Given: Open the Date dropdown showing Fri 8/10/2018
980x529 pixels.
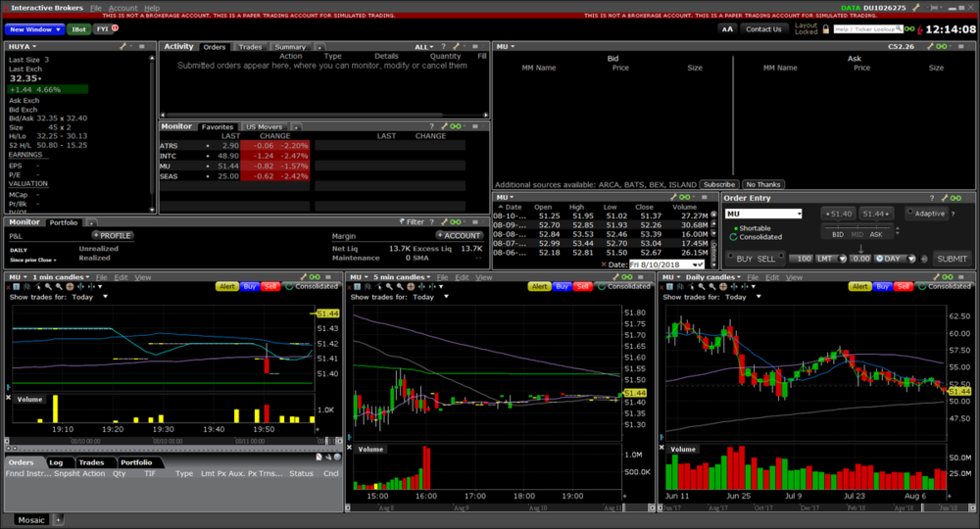Looking at the screenshot, I should tap(696, 264).
